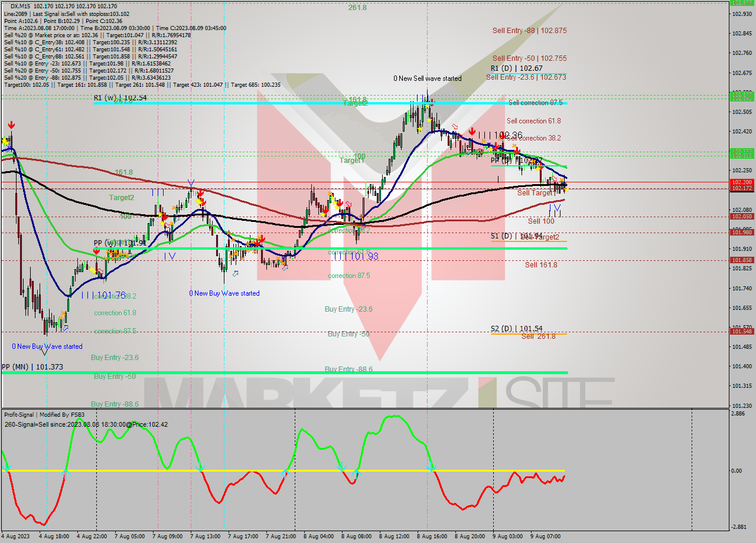Click the 'Last Signal is:Sell with stoploss' line

67,14
